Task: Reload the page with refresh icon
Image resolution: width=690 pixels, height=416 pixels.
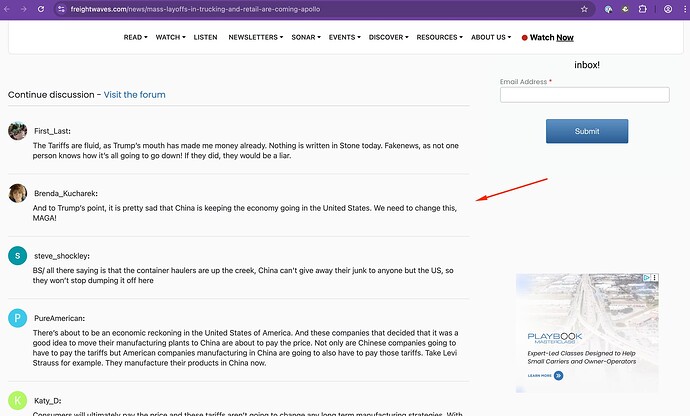Action: (41, 9)
